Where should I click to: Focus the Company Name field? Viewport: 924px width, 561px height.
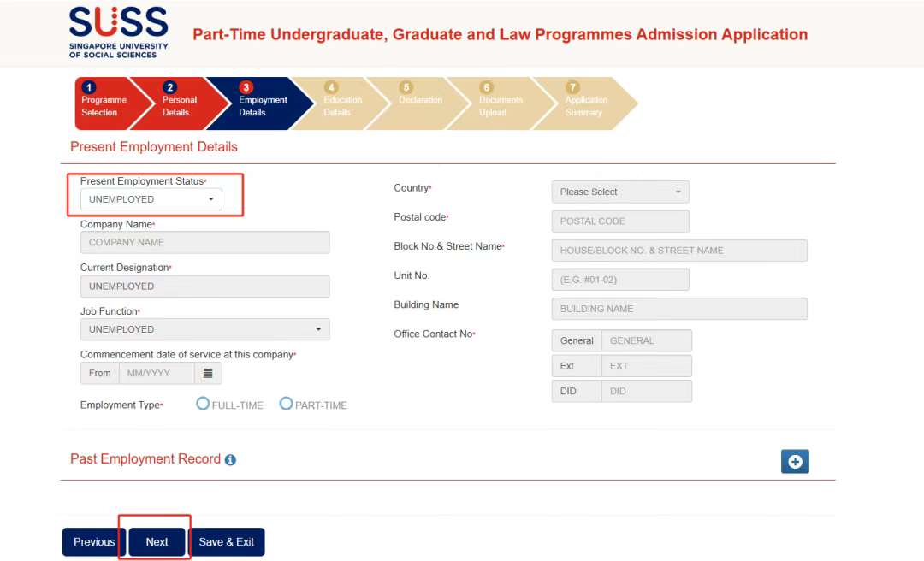[204, 243]
